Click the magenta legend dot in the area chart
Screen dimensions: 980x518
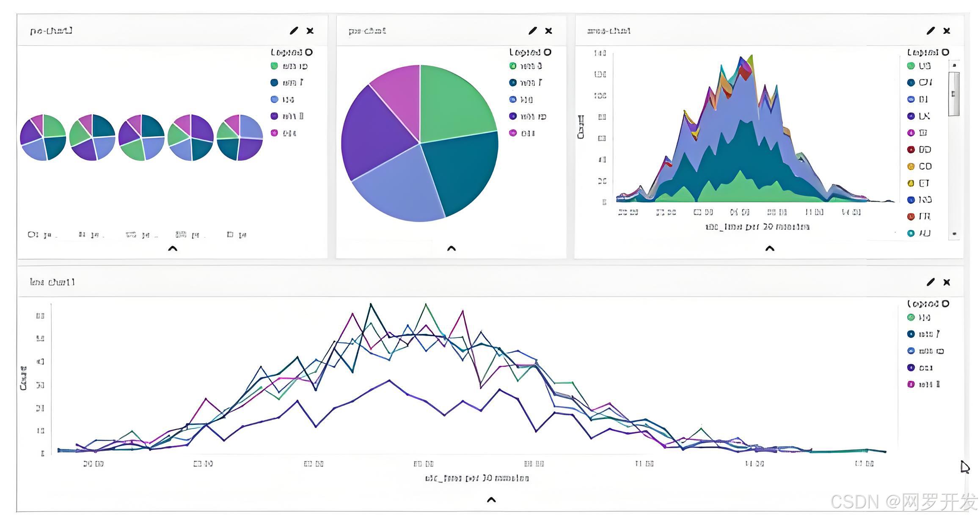[x=911, y=133]
